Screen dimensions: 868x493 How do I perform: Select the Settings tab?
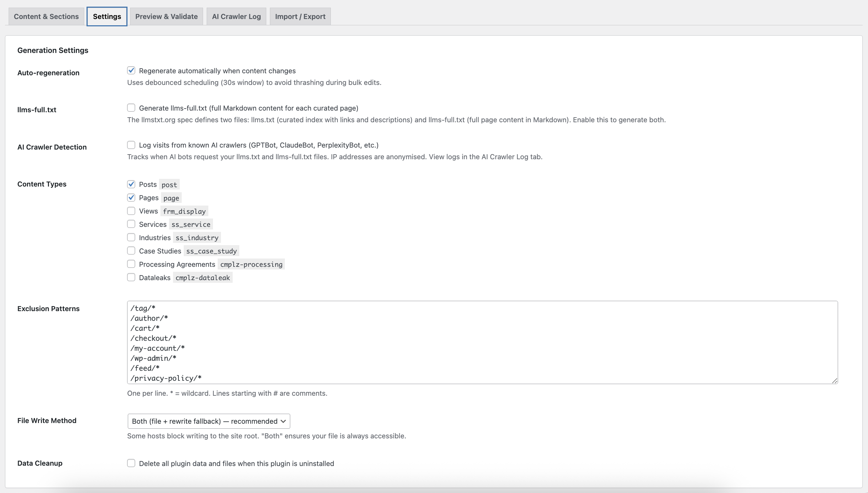pyautogui.click(x=107, y=16)
